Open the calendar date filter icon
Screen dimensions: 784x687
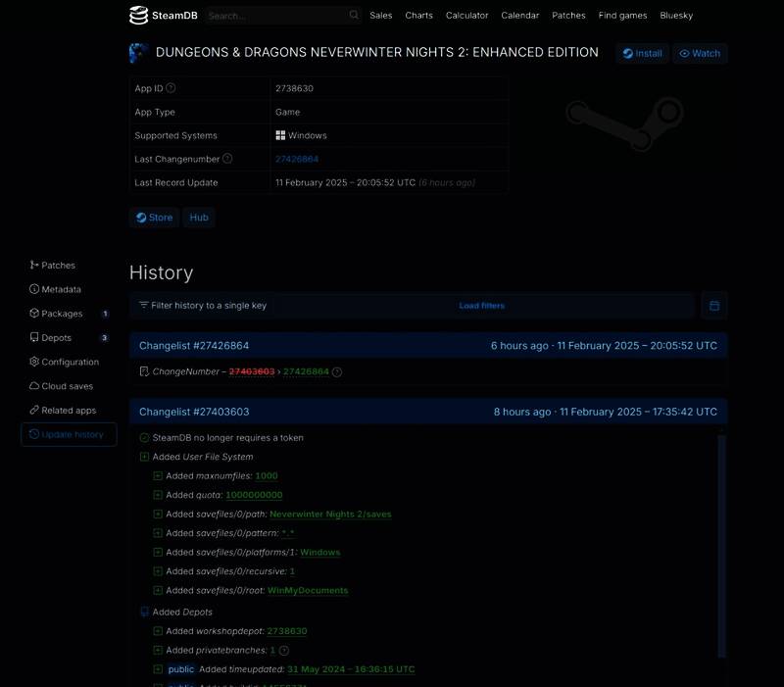pyautogui.click(x=714, y=306)
